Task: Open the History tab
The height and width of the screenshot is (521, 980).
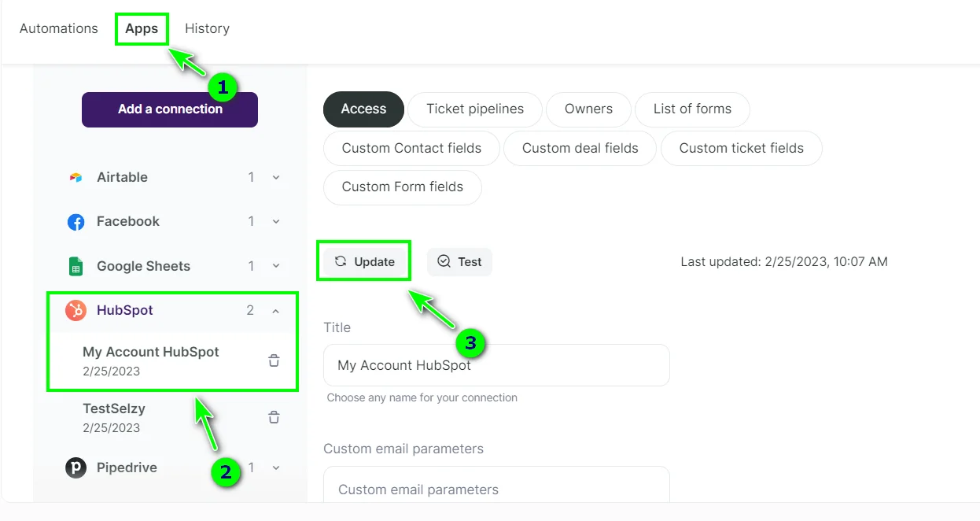Action: [x=207, y=28]
